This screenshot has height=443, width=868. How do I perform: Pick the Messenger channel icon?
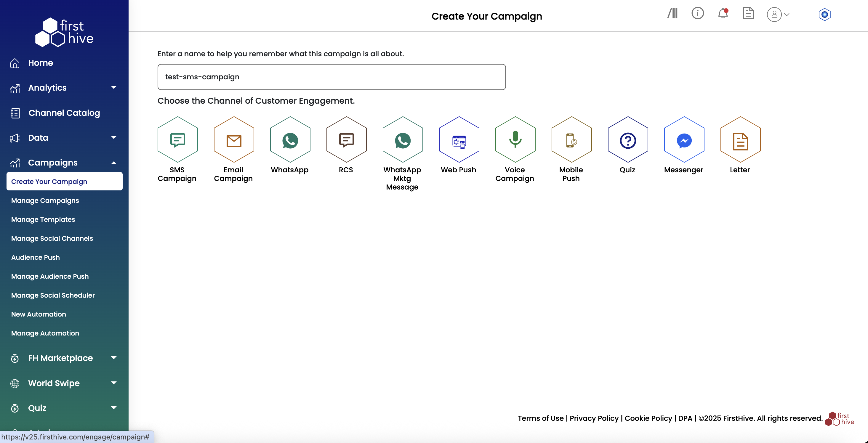click(x=684, y=139)
